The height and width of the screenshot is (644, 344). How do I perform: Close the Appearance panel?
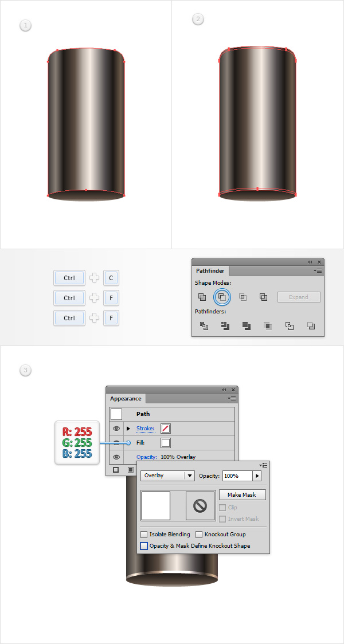(x=233, y=390)
